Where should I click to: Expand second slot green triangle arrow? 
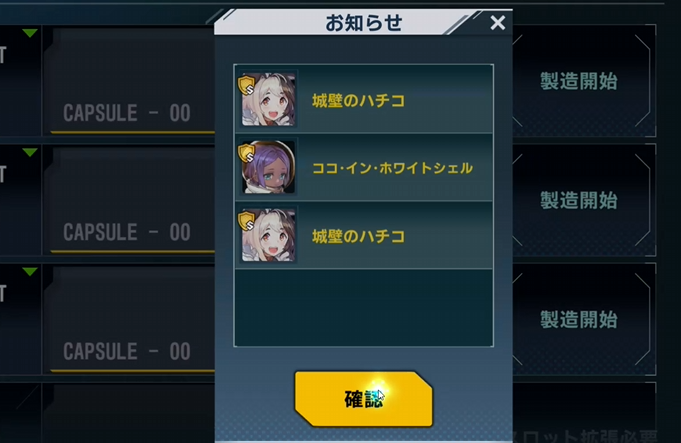(30, 152)
